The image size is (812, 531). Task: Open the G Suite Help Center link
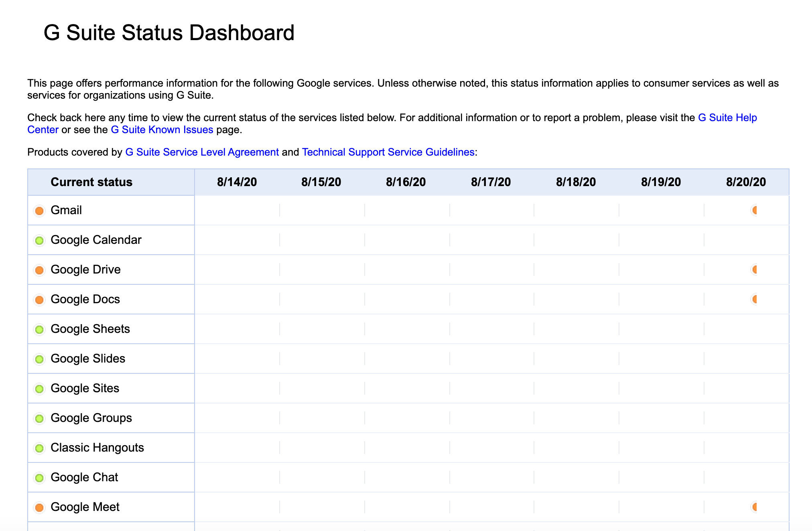pyautogui.click(x=727, y=118)
